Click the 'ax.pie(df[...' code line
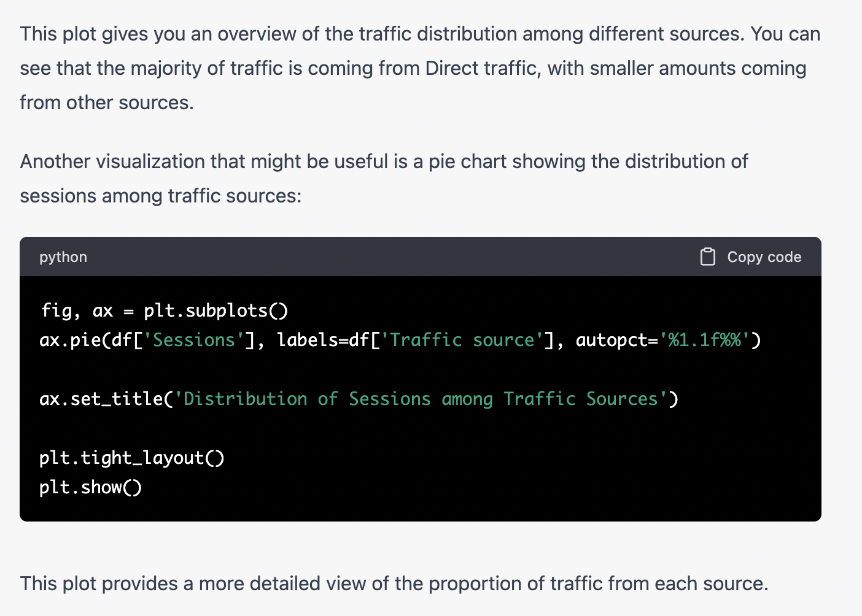This screenshot has width=862, height=616. [x=400, y=340]
